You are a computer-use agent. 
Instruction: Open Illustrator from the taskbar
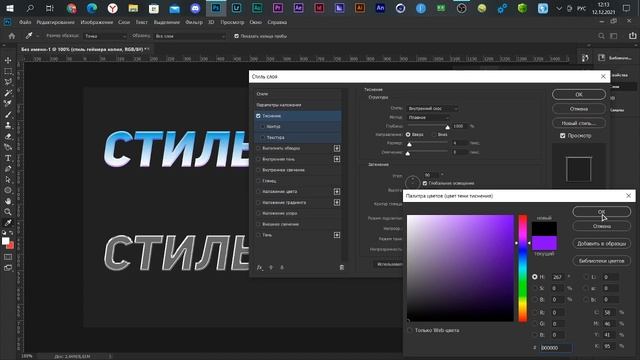point(360,8)
